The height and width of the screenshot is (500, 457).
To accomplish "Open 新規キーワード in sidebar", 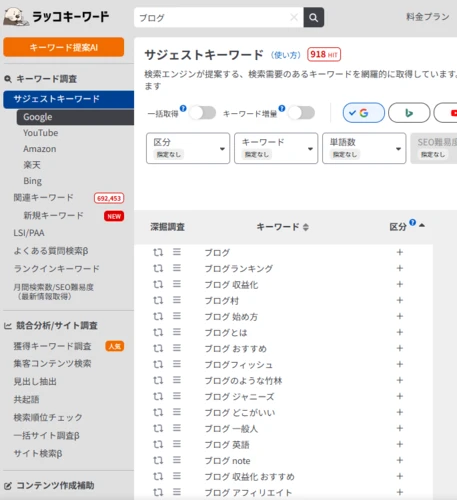I will tap(53, 216).
